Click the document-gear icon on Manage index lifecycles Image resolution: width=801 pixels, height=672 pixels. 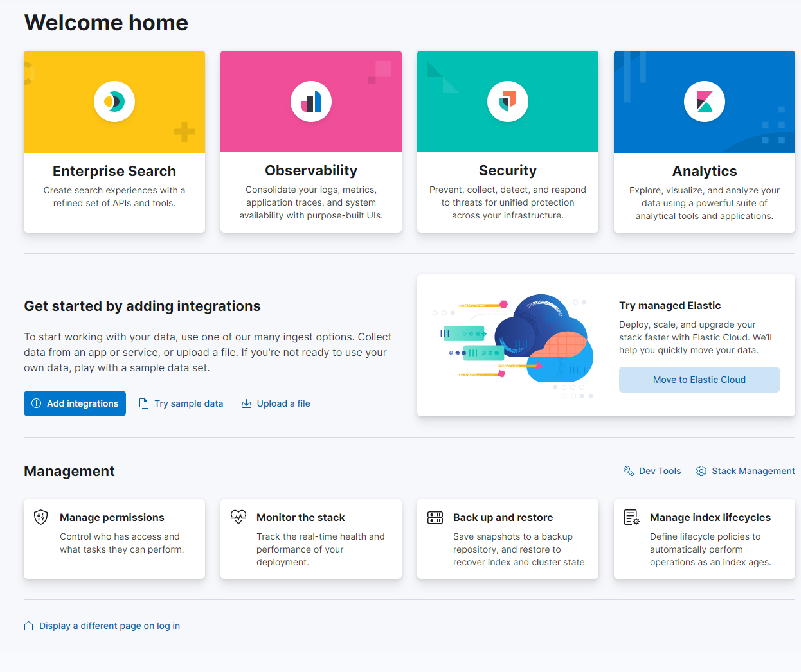632,517
